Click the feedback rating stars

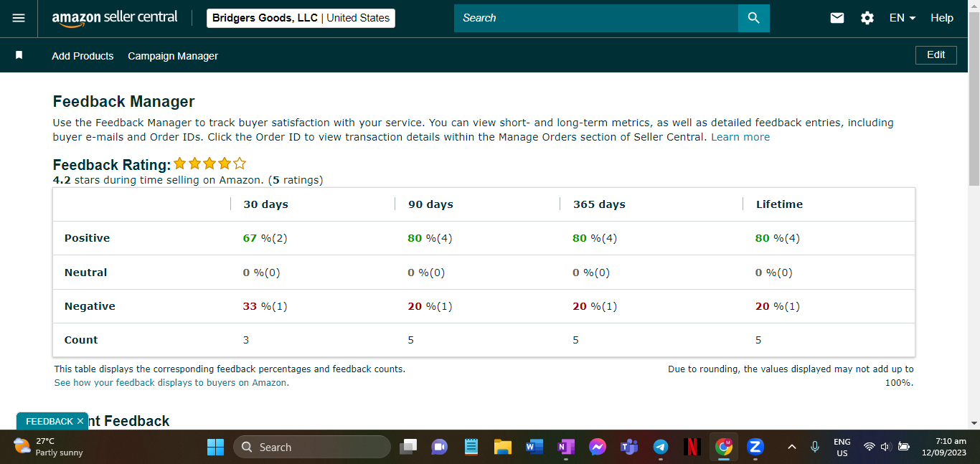[209, 164]
